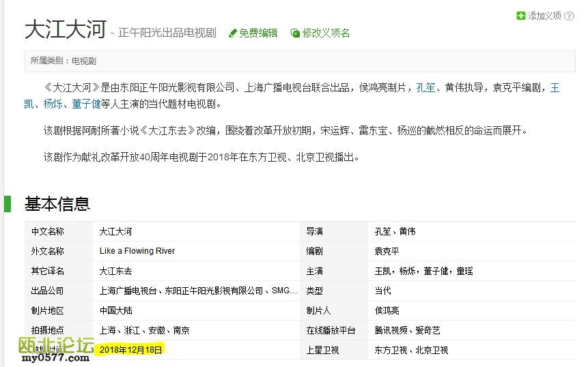Click the 电视剧 category in 所属类别
The height and width of the screenshot is (367, 588).
(x=83, y=61)
